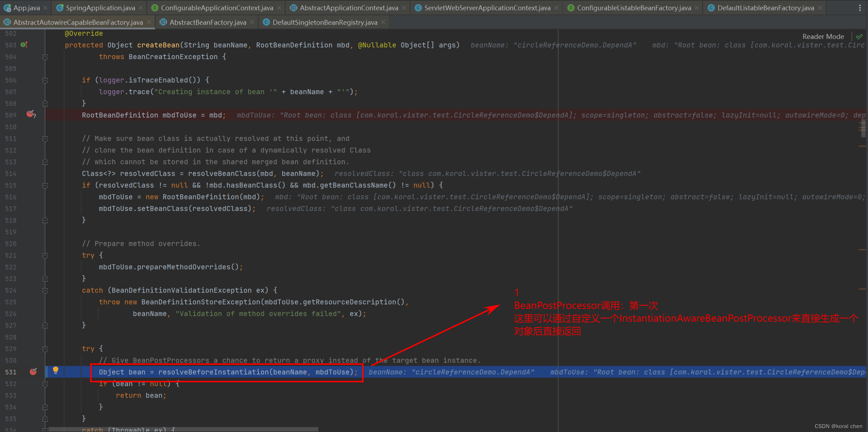
Task: Collapse the fold end marker at line 523
Action: pos(45,279)
